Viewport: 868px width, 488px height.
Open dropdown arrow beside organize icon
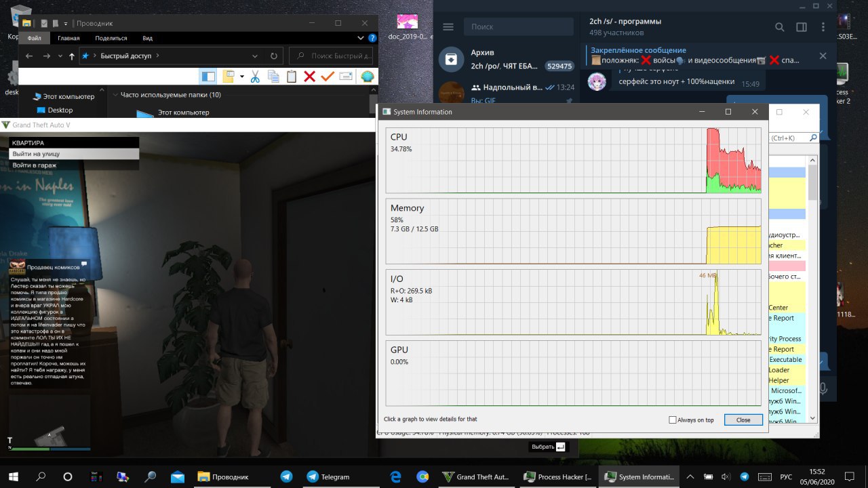pyautogui.click(x=242, y=77)
